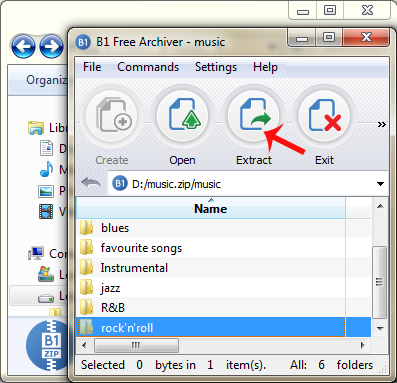
Task: Click the Create archive toolbar icon
Action: click(112, 116)
